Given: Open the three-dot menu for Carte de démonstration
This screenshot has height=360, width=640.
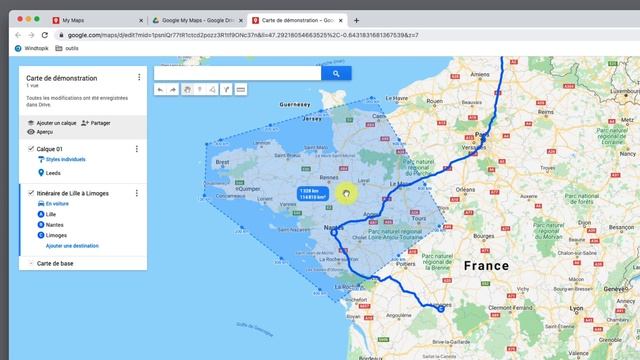Looking at the screenshot, I should (139, 77).
